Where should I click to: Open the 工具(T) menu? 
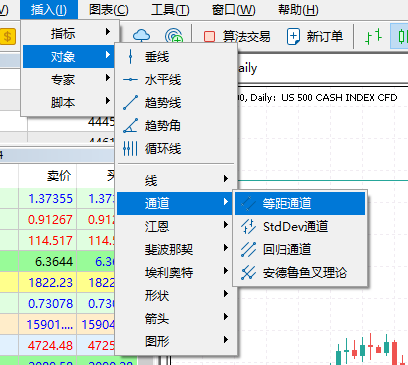point(170,10)
